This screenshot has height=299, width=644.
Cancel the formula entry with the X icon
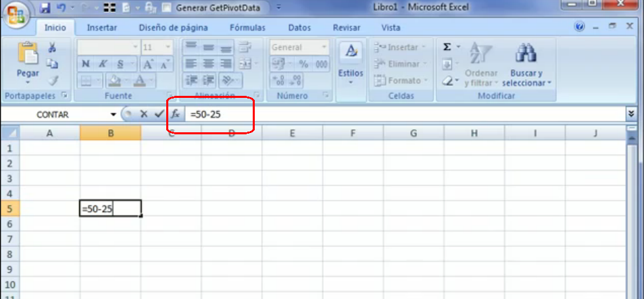click(144, 115)
